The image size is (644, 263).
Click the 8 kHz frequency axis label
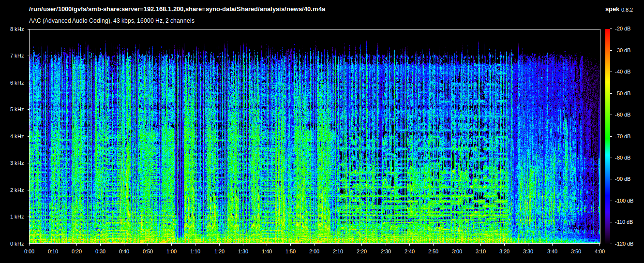[x=16, y=29]
